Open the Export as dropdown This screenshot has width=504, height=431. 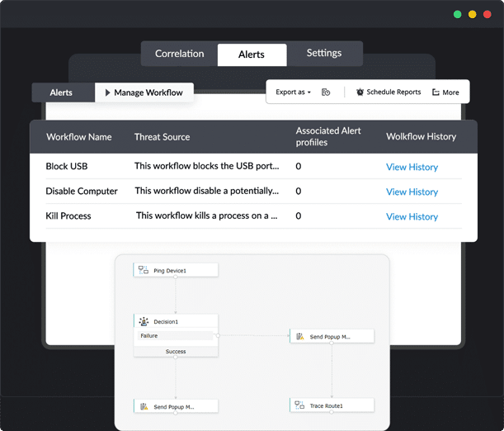click(x=293, y=92)
